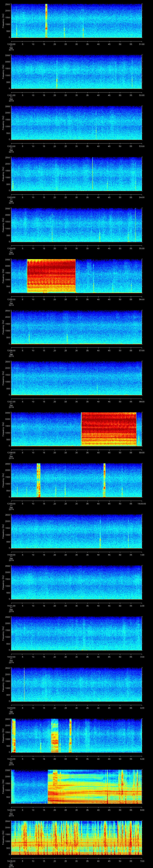Screen dimensions: 153x868
Task: Click the red noise block in the 13:58:00 spectrogram
Action: point(109,429)
